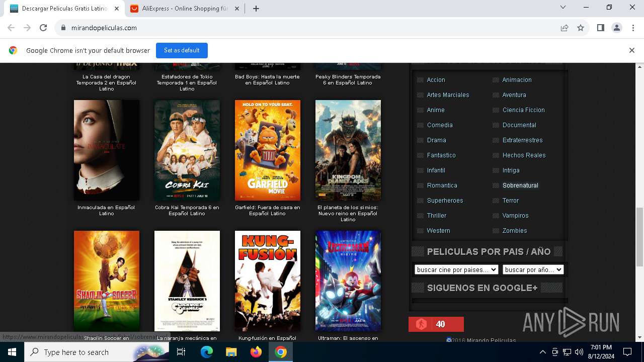Click the Fantastico genre link
The height and width of the screenshot is (362, 644).
point(441,155)
